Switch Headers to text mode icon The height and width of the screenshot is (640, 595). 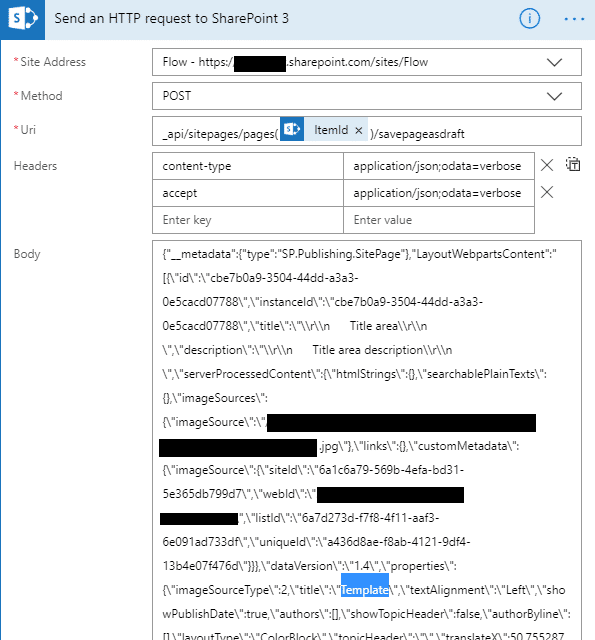coord(573,164)
